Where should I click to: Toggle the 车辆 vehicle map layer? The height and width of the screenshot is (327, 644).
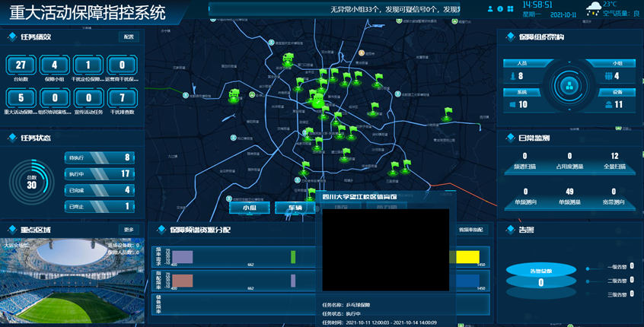[x=295, y=207]
